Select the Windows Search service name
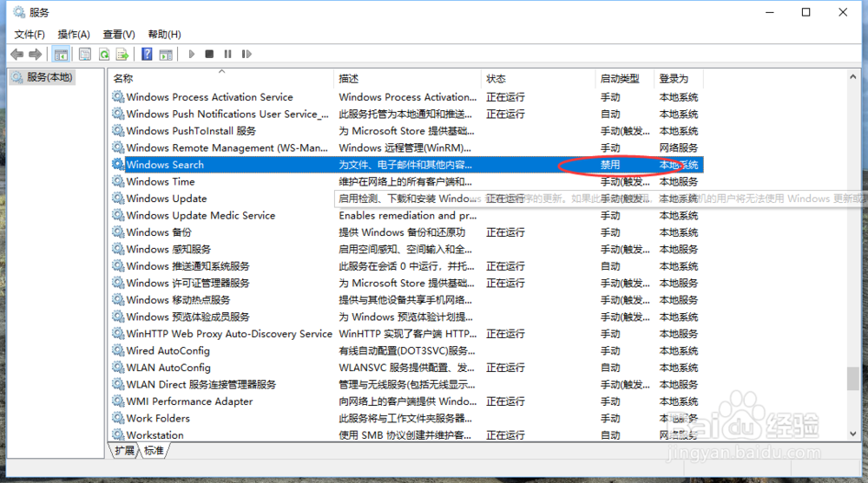Screen dimensions: 868x483 [x=165, y=164]
